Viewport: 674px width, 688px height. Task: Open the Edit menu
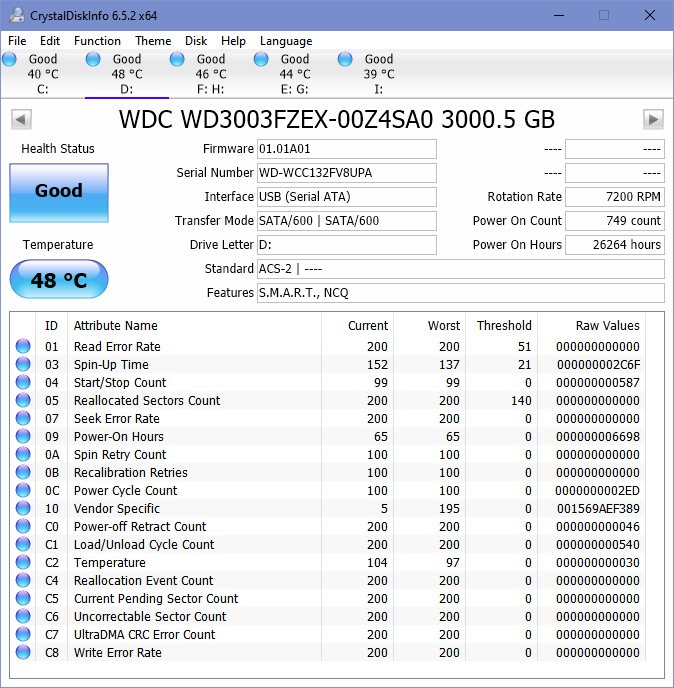coord(50,41)
